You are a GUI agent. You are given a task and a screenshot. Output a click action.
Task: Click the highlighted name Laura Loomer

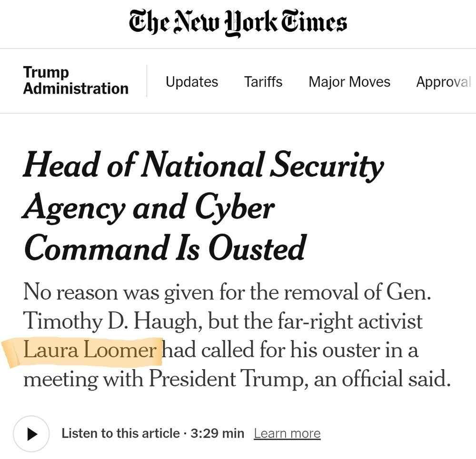[x=89, y=351]
